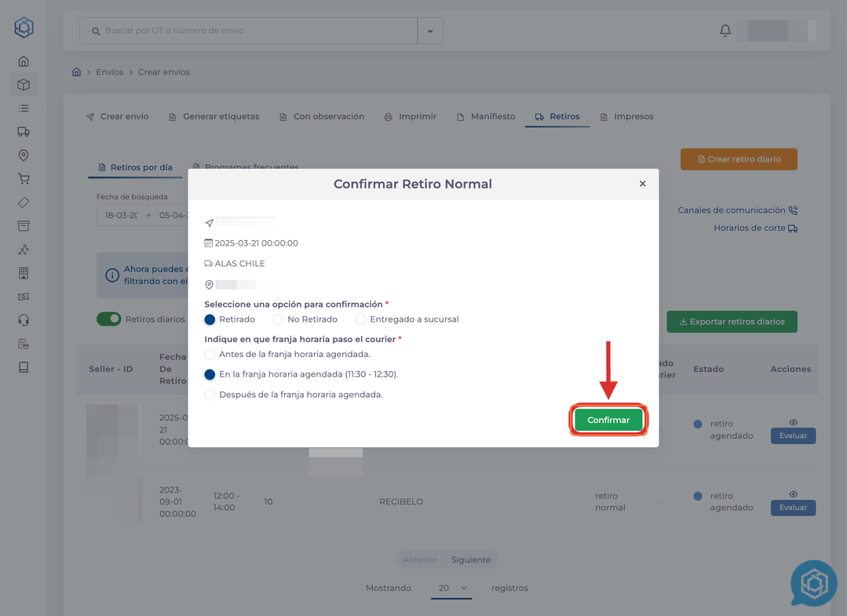
Task: Close the Confirmar Retiro Normal dialog
Action: tap(642, 184)
